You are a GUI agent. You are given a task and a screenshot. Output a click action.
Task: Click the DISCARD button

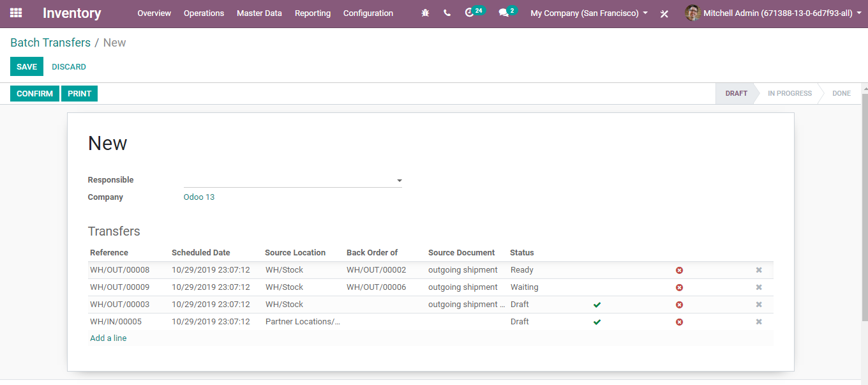point(69,66)
